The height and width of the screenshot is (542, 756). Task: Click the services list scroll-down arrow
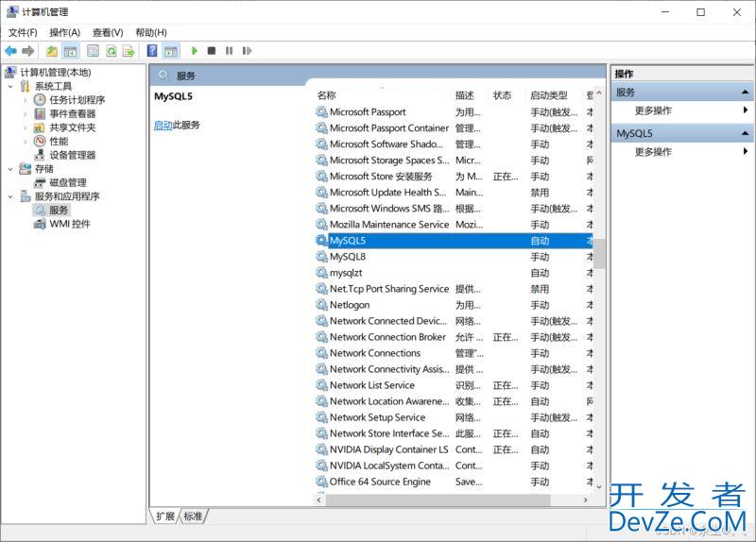599,486
